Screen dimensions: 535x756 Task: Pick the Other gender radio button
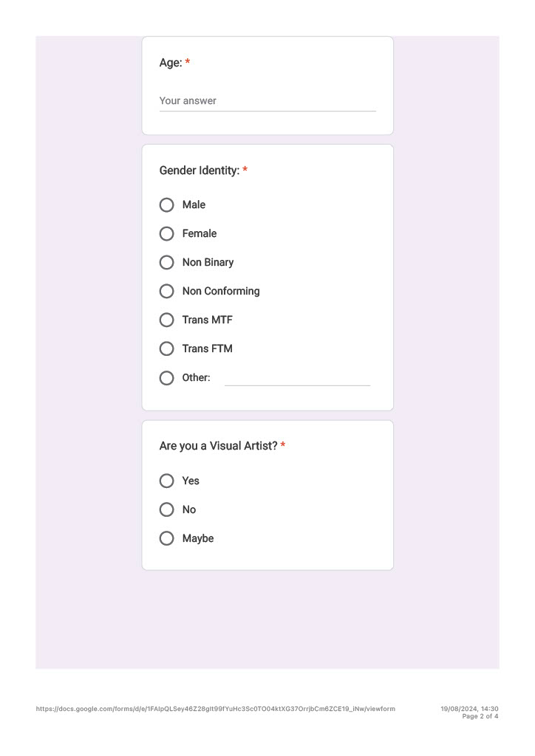[x=166, y=377]
